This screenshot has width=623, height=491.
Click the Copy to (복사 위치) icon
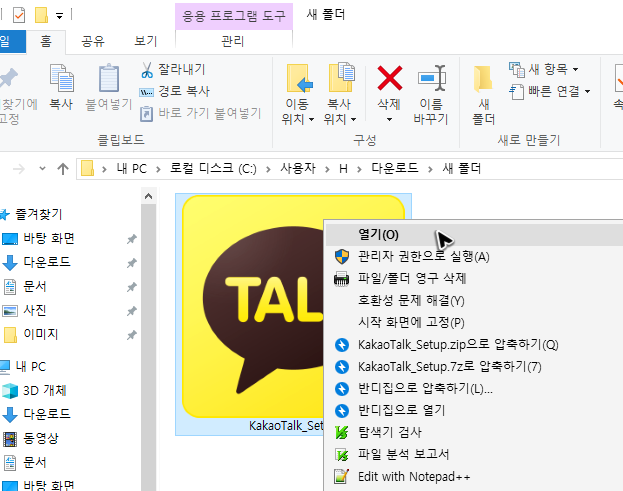pyautogui.click(x=341, y=77)
